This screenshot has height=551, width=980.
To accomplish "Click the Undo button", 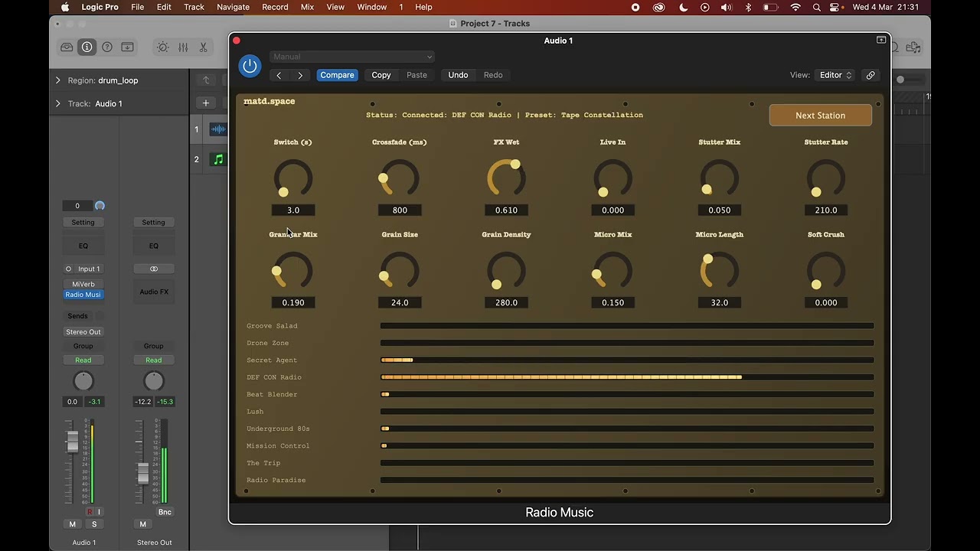I will coord(458,75).
